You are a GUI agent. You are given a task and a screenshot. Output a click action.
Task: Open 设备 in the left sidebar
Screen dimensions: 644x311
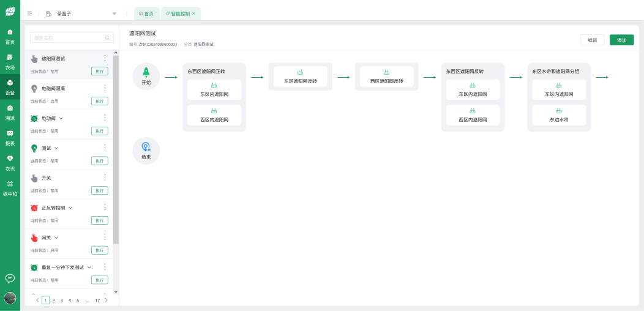point(10,87)
